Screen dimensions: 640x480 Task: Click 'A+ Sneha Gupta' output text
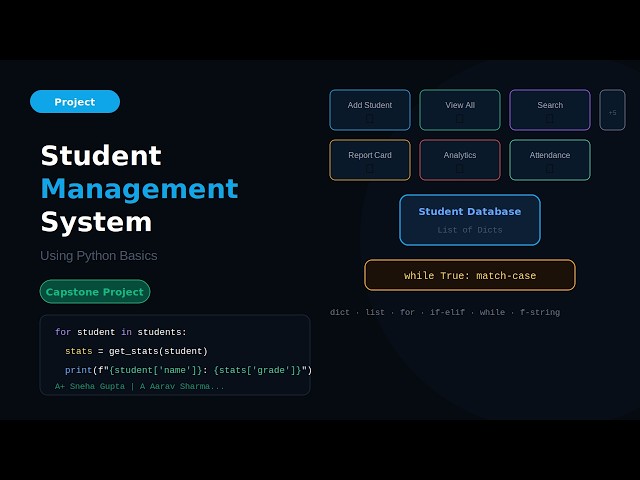(90, 386)
